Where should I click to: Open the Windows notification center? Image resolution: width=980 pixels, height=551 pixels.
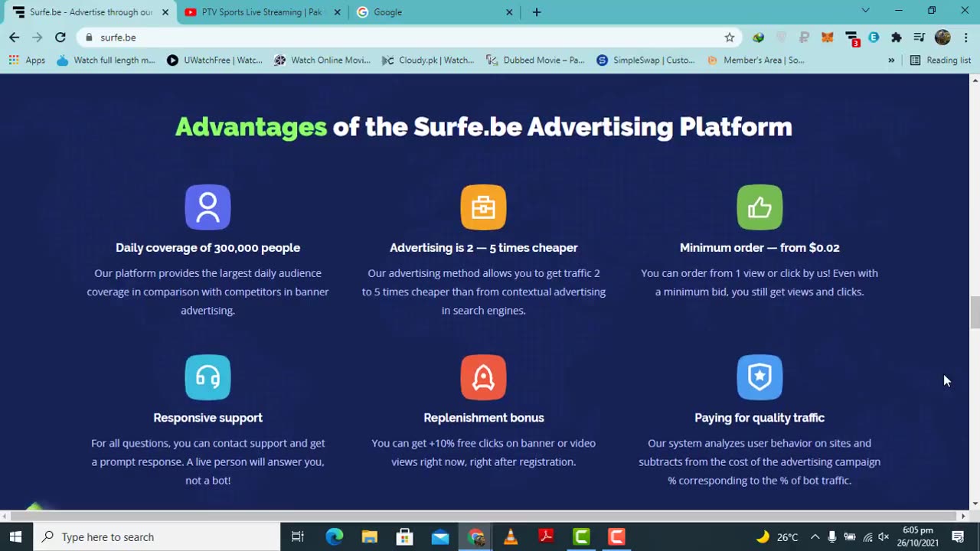958,536
